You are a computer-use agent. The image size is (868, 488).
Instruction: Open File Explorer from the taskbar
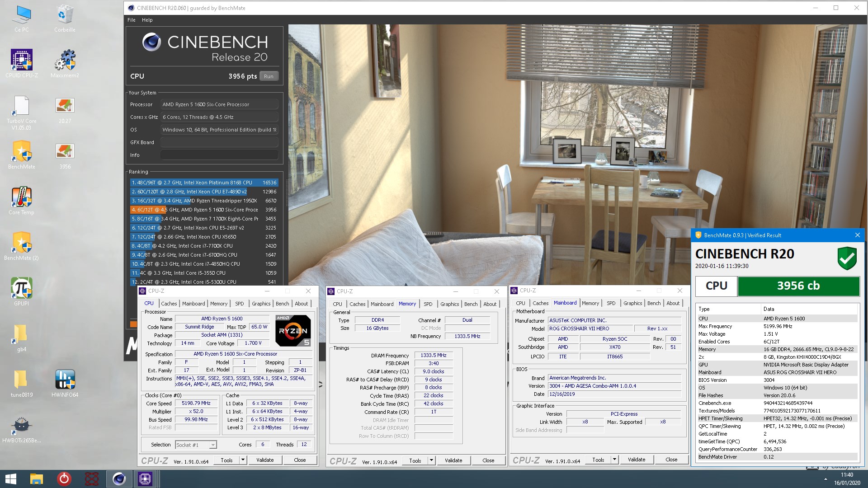point(36,479)
